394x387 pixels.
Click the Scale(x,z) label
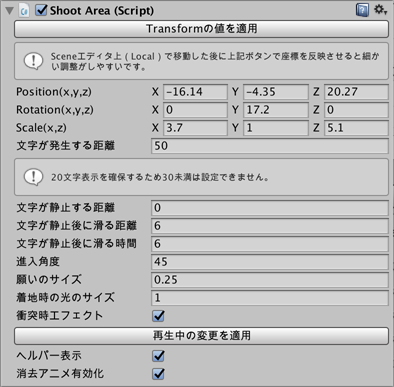point(41,128)
